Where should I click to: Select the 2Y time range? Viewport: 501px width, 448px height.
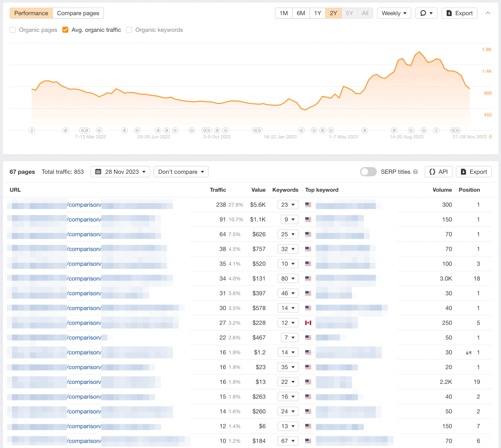(333, 13)
